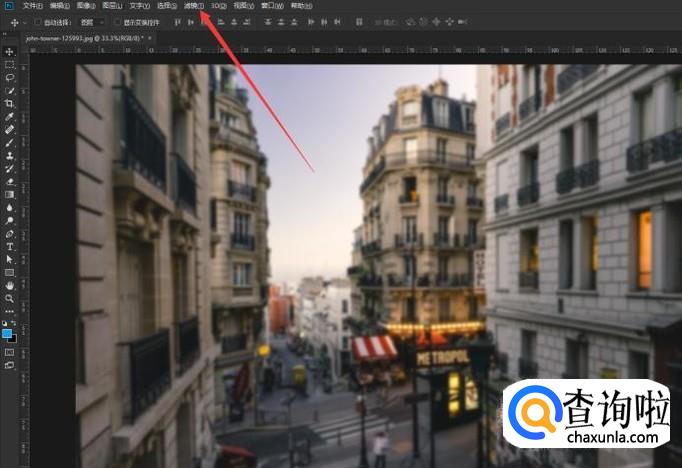Expand the toolbar collapse double-arrow

point(5,34)
